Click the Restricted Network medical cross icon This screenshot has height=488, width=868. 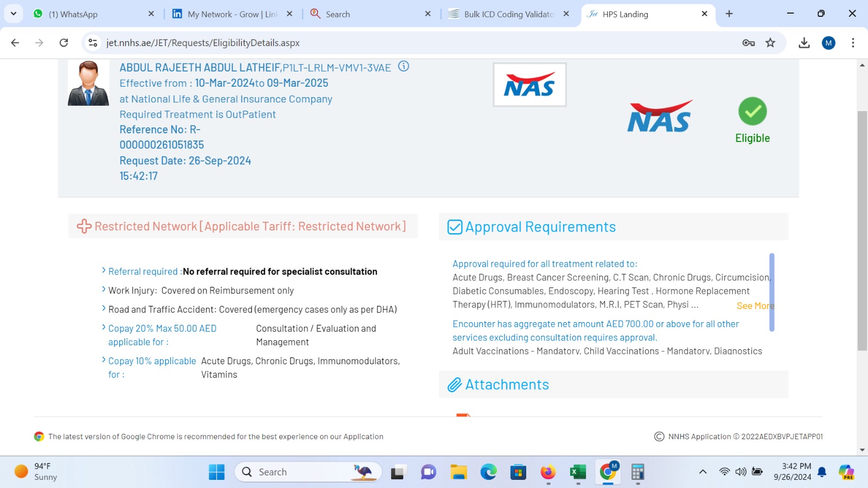pyautogui.click(x=84, y=227)
